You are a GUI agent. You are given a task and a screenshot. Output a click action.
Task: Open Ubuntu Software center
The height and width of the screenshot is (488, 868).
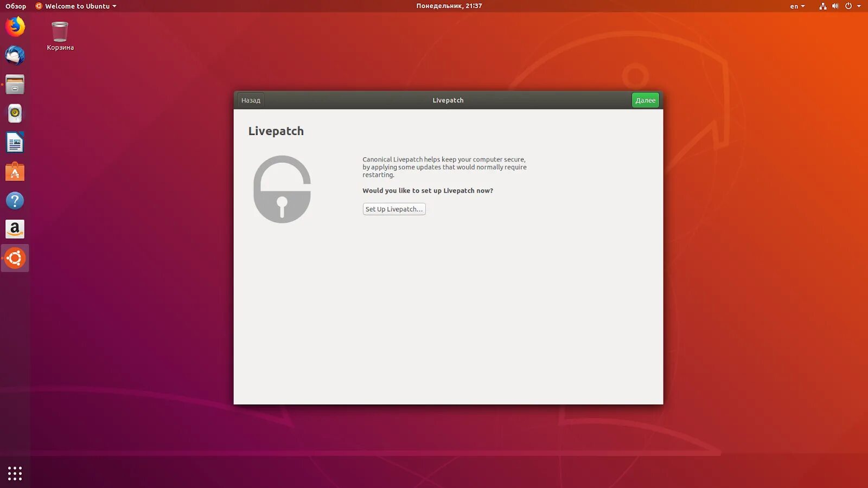pos(15,172)
